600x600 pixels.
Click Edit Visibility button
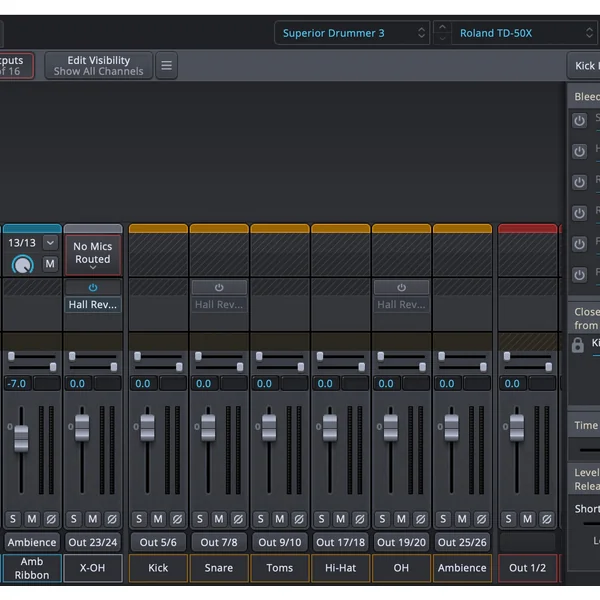pyautogui.click(x=99, y=65)
